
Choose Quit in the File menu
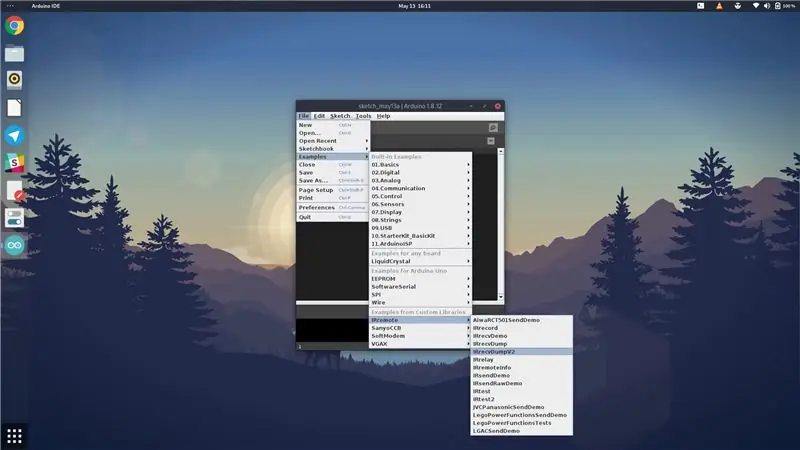pyautogui.click(x=333, y=217)
